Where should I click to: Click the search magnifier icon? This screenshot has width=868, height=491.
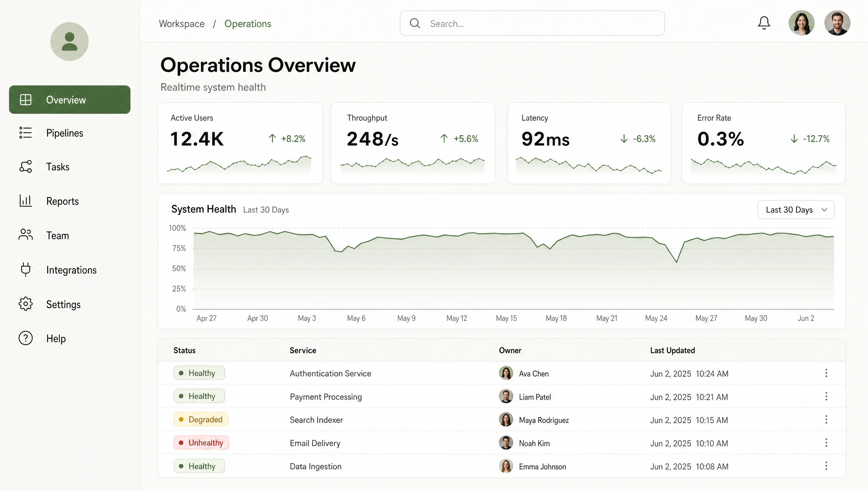415,23
